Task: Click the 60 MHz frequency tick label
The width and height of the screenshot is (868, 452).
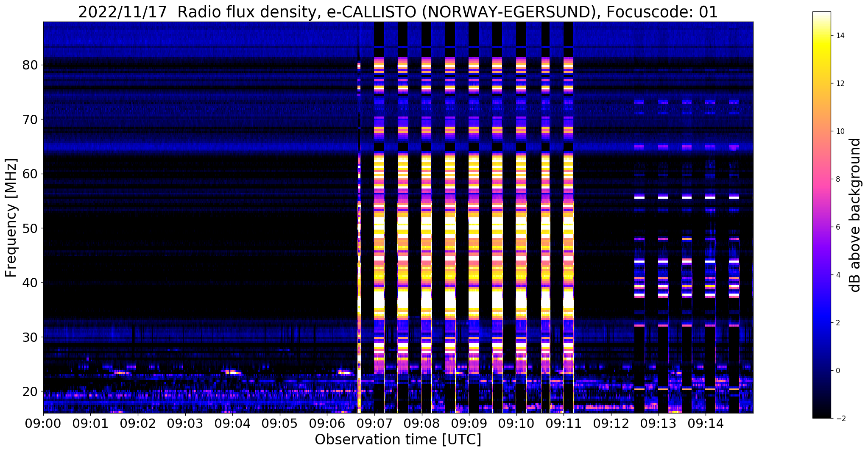Action: (x=30, y=174)
